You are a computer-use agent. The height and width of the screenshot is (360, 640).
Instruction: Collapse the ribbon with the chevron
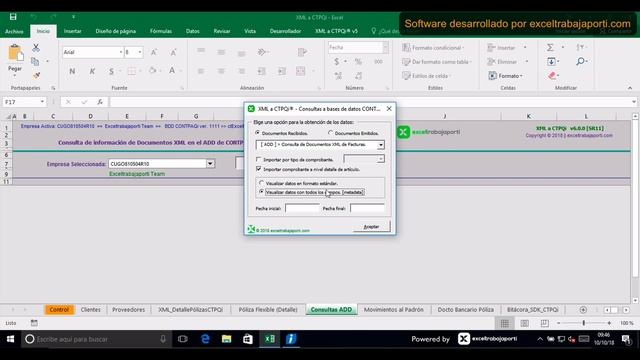click(x=630, y=88)
